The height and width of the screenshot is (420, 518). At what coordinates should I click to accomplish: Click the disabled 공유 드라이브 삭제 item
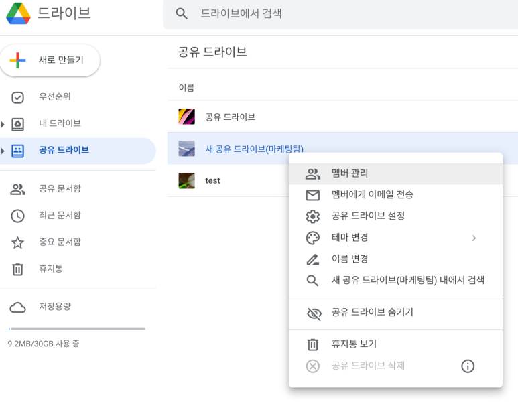[395, 366]
